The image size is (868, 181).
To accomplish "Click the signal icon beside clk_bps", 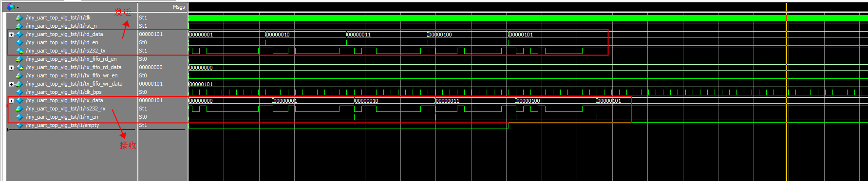I will coord(19,92).
